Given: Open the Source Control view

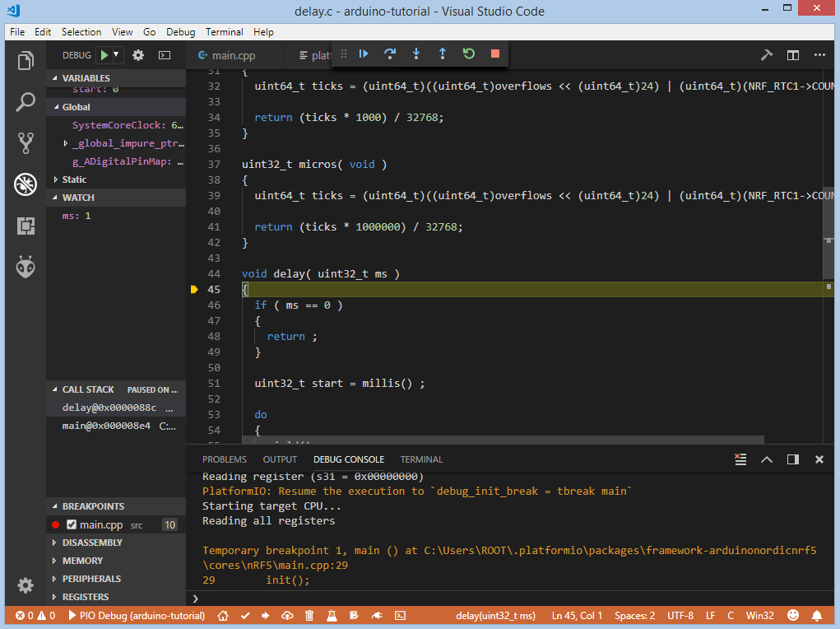Looking at the screenshot, I should click(x=26, y=142).
